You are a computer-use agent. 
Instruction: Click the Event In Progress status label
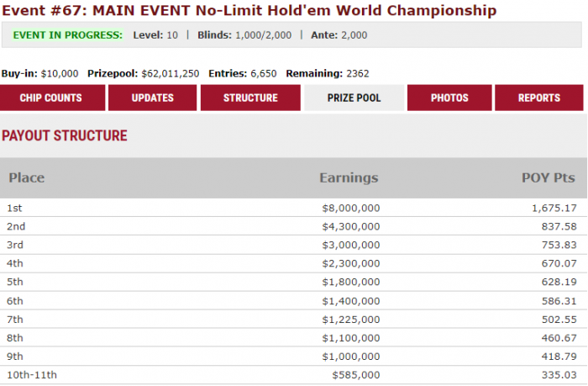tap(68, 35)
